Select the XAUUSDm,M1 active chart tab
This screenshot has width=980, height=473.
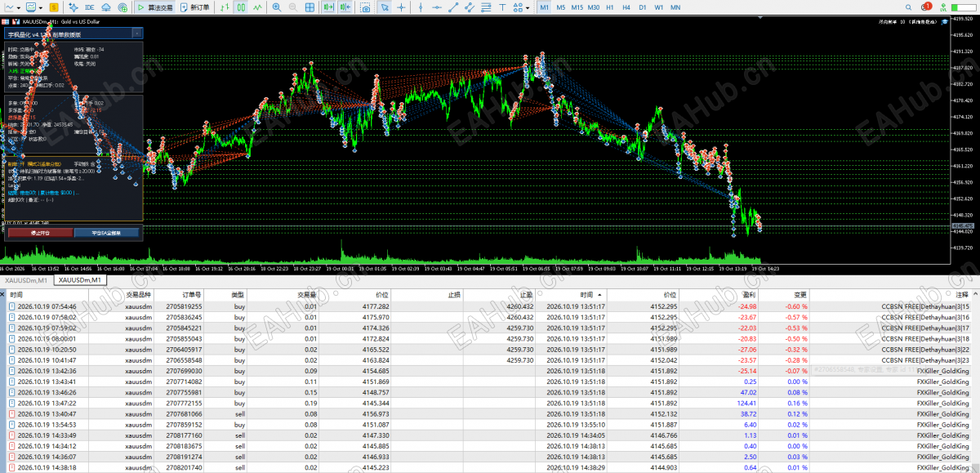tap(79, 280)
